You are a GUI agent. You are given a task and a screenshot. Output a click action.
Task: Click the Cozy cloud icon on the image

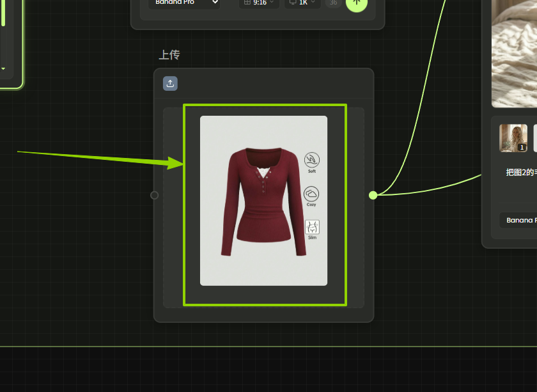click(x=311, y=194)
